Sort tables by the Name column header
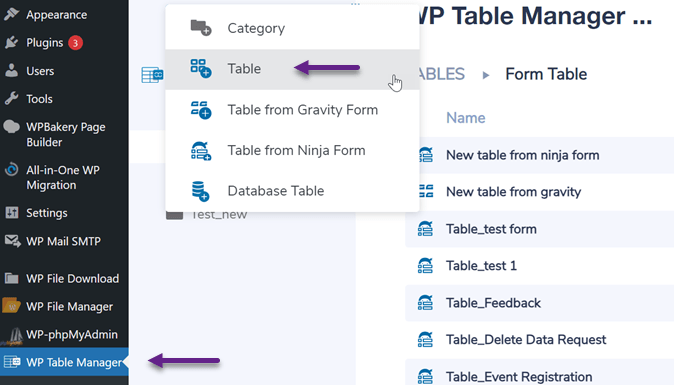Image resolution: width=674 pixels, height=386 pixels. point(466,118)
